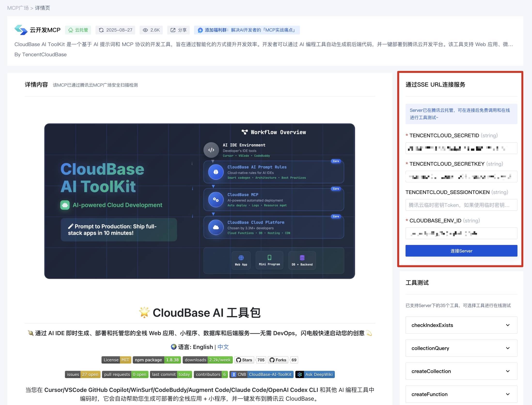The height and width of the screenshot is (405, 532).
Task: Open the License MIT badge
Action: click(x=116, y=360)
